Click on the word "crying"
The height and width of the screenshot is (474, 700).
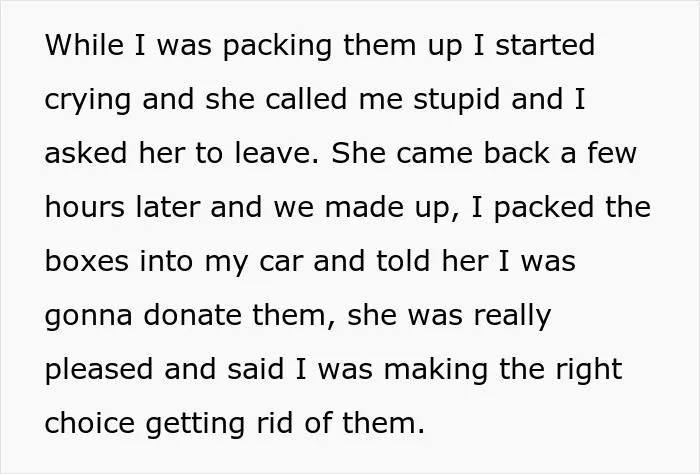88,101
